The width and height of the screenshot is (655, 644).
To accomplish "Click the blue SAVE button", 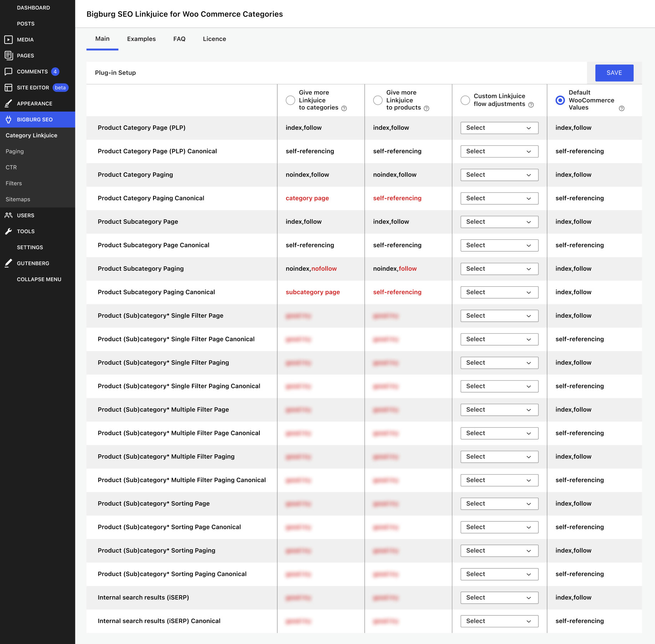I will [x=614, y=73].
